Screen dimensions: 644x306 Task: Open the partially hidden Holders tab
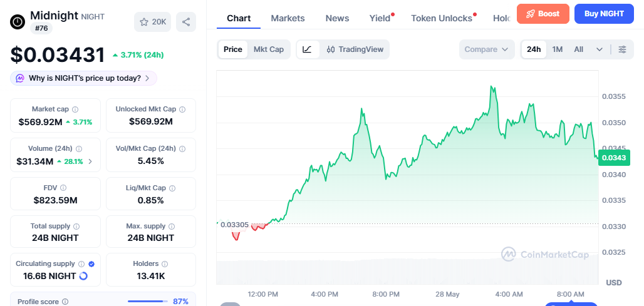click(x=502, y=18)
